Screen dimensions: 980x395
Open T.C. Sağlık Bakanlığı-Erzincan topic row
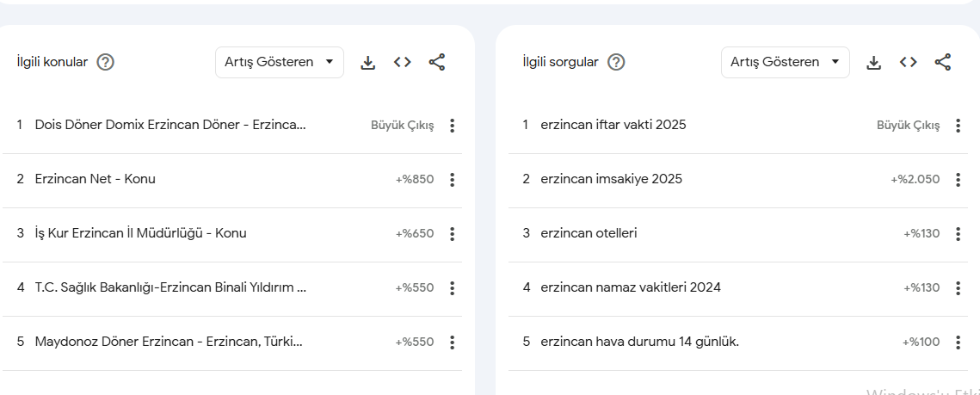(232, 288)
